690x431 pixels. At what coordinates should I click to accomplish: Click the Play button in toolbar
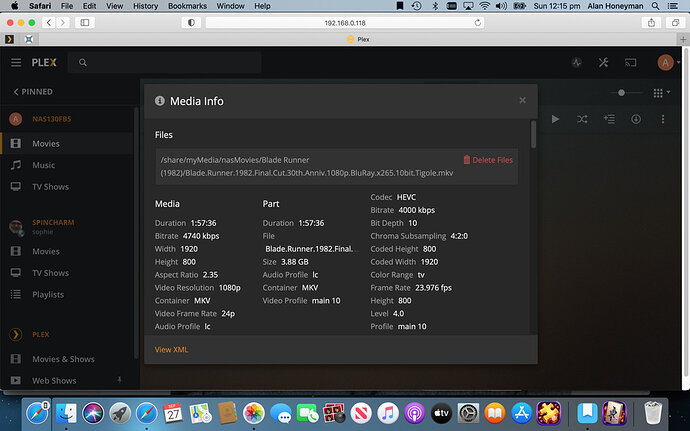[x=555, y=119]
